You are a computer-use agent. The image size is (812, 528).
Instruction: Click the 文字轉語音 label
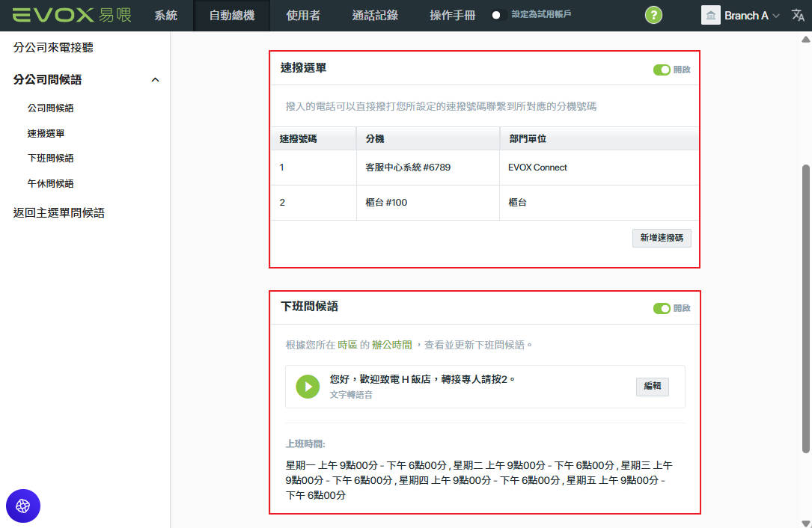(351, 395)
